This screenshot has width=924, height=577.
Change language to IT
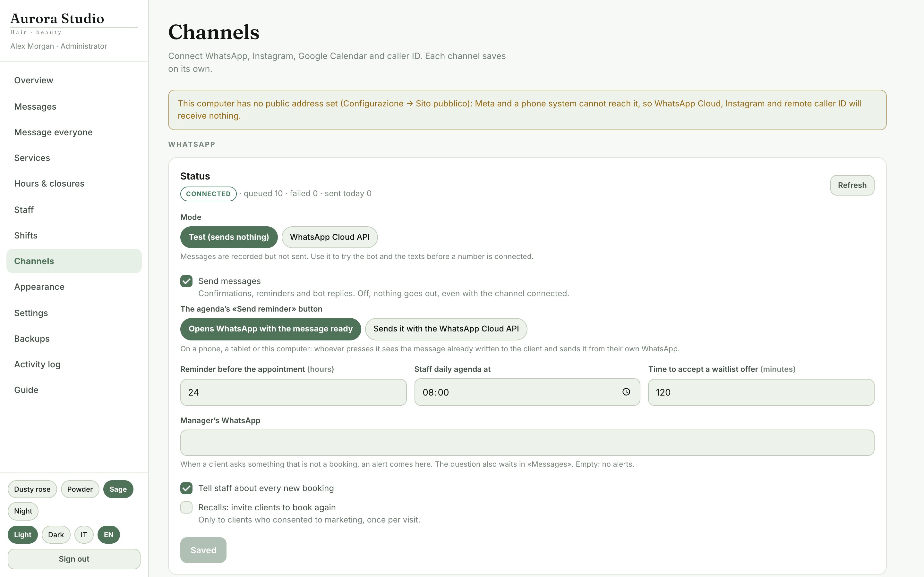point(84,535)
